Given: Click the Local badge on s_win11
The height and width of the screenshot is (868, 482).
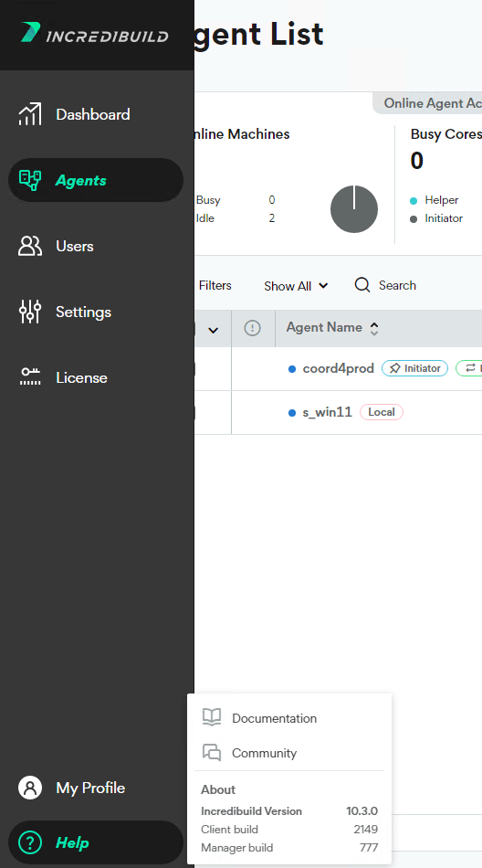Looking at the screenshot, I should tap(382, 412).
